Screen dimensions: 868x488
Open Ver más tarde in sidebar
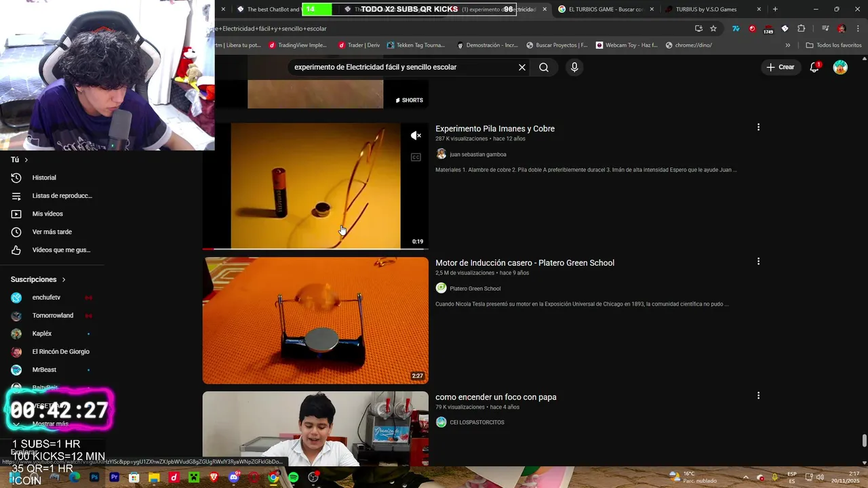tap(52, 232)
